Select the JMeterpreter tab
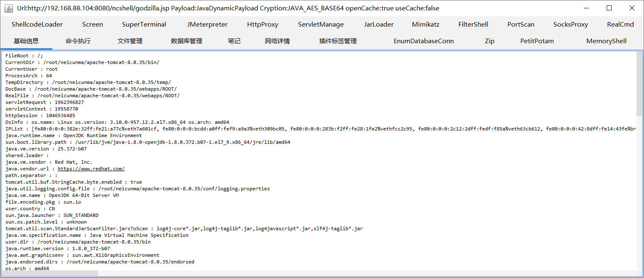Image resolution: width=644 pixels, height=278 pixels. pos(207,25)
